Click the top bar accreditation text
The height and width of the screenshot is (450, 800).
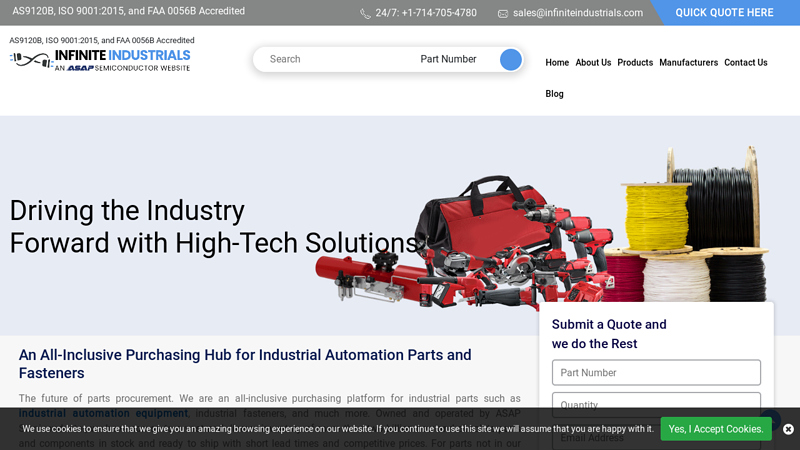click(129, 11)
